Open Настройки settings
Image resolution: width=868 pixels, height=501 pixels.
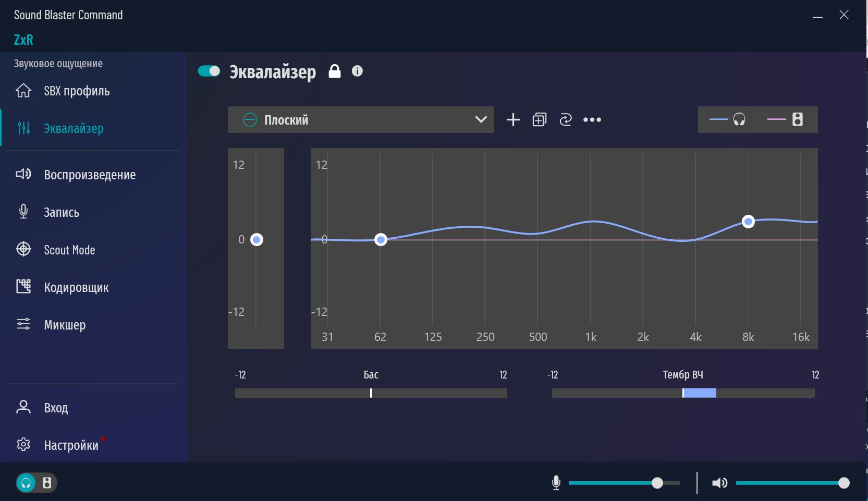coord(71,445)
